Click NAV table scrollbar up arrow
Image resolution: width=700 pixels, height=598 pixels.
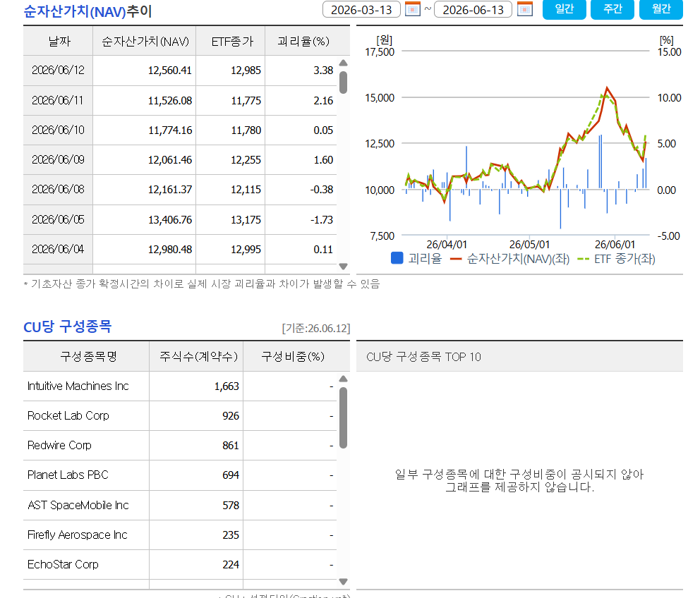344,63
